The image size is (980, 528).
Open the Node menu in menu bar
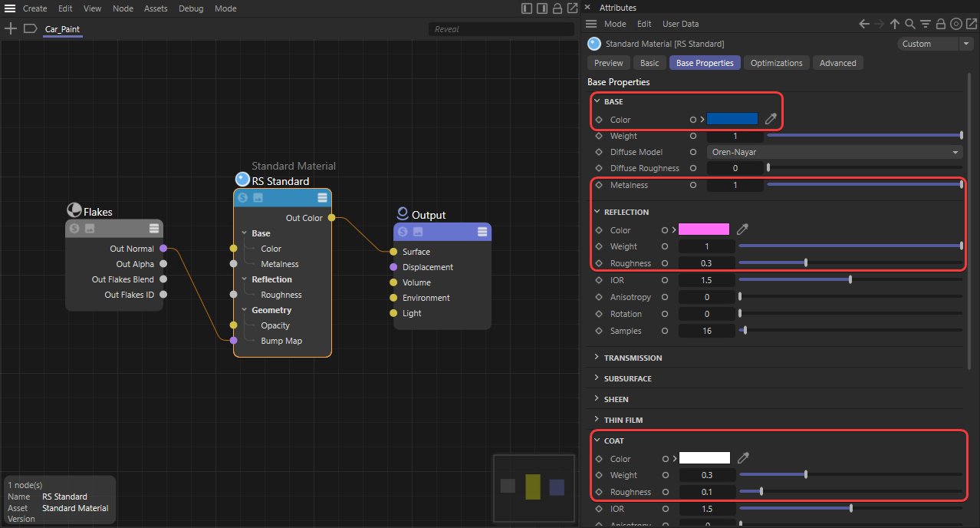(123, 8)
